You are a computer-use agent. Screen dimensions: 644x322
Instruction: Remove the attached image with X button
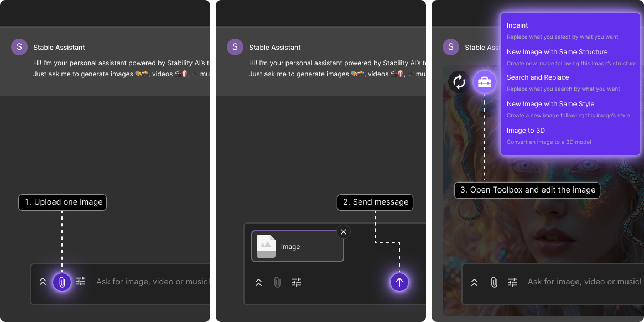coord(344,232)
